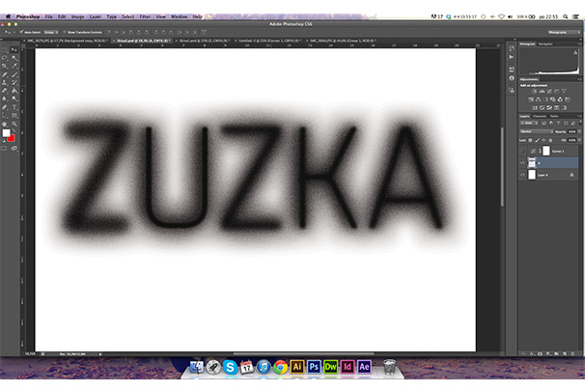The width and height of the screenshot is (585, 392).
Task: Open Illustrator from the dock
Action: pyautogui.click(x=297, y=367)
